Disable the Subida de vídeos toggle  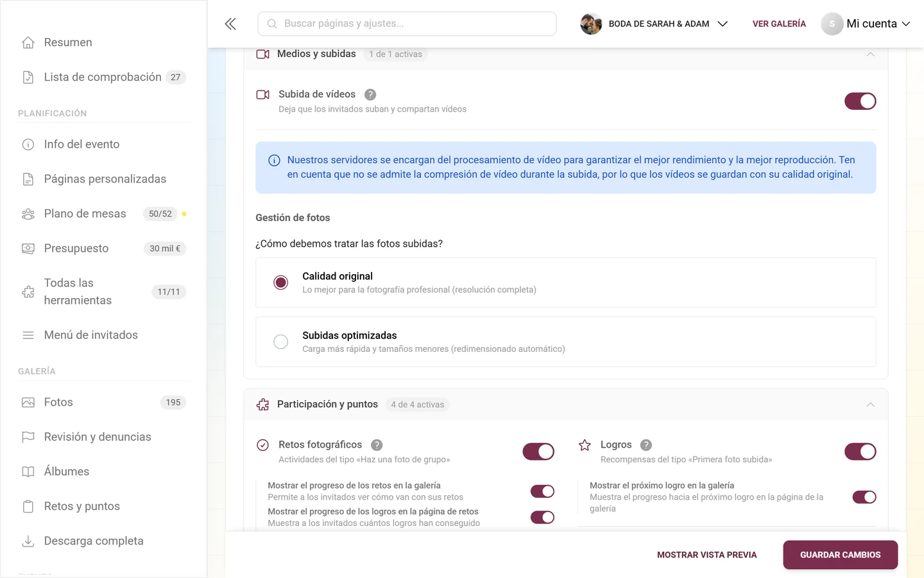(x=860, y=101)
